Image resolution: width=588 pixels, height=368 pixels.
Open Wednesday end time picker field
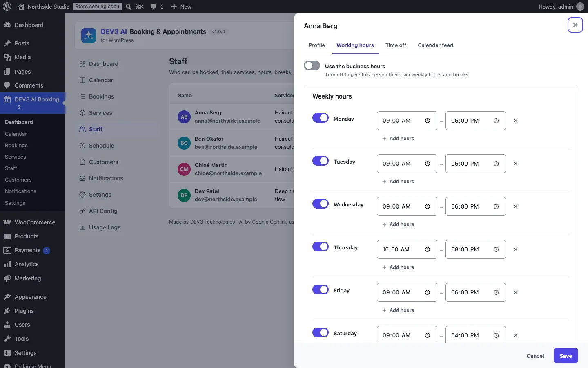click(475, 206)
